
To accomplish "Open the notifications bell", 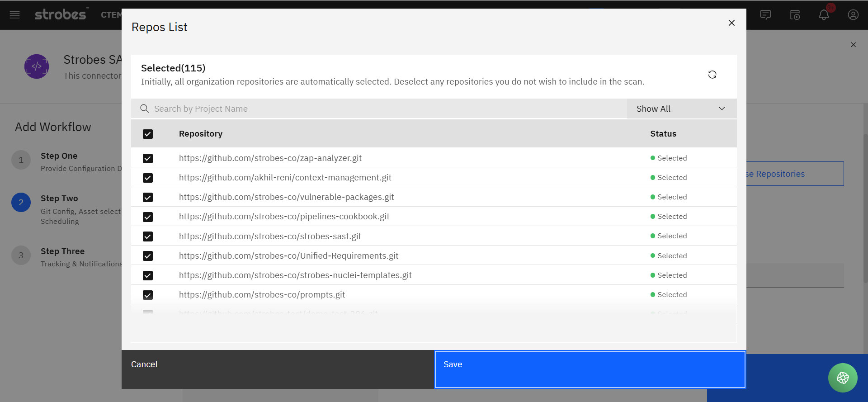I will tap(824, 15).
